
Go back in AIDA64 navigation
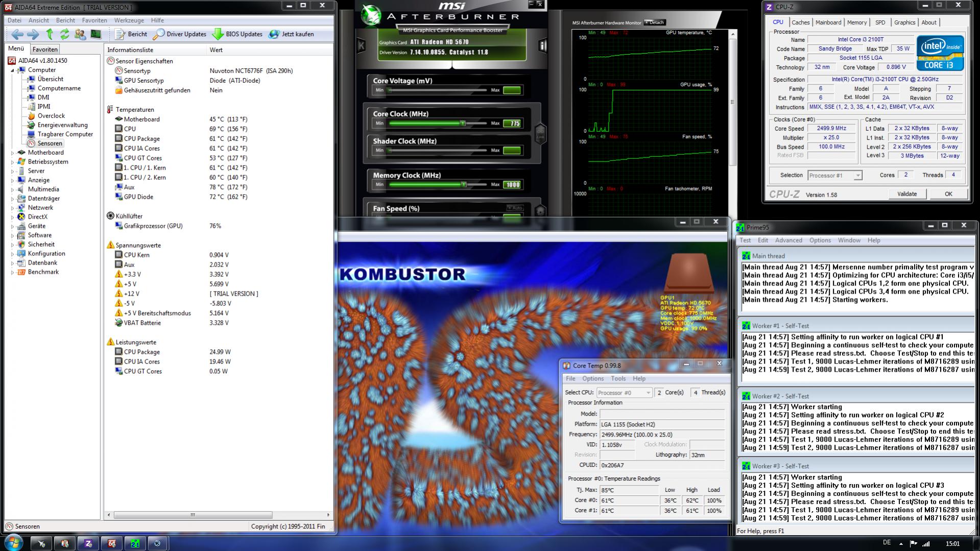pyautogui.click(x=17, y=34)
